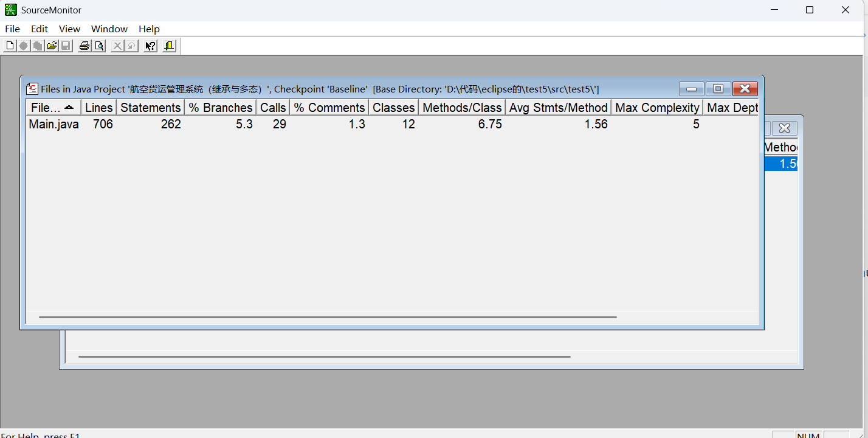
Task: Sort by the Statements column header
Action: (151, 108)
